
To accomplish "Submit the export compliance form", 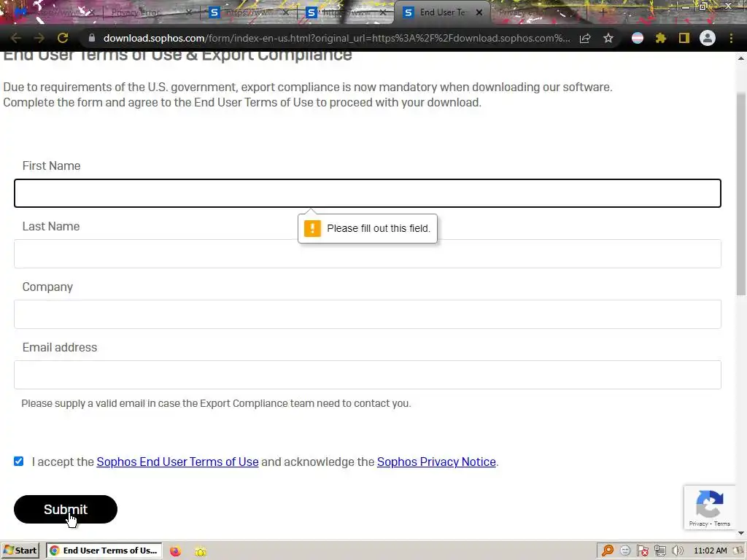I will point(65,509).
